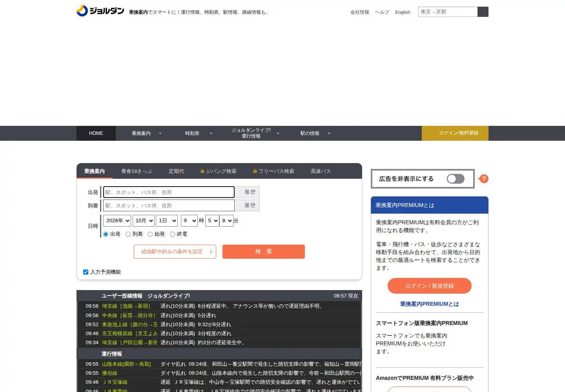Switch to the 高速バス tab
The height and width of the screenshot is (392, 565).
[321, 171]
